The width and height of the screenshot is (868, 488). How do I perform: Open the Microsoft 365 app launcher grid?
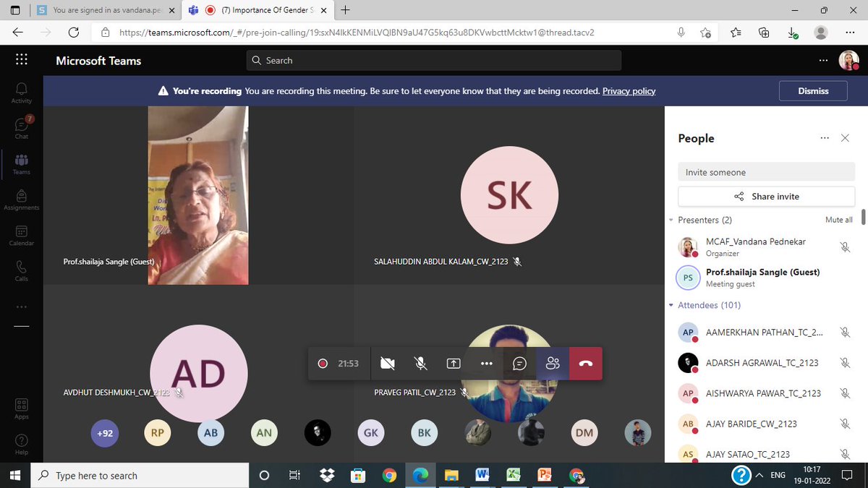pos(21,60)
